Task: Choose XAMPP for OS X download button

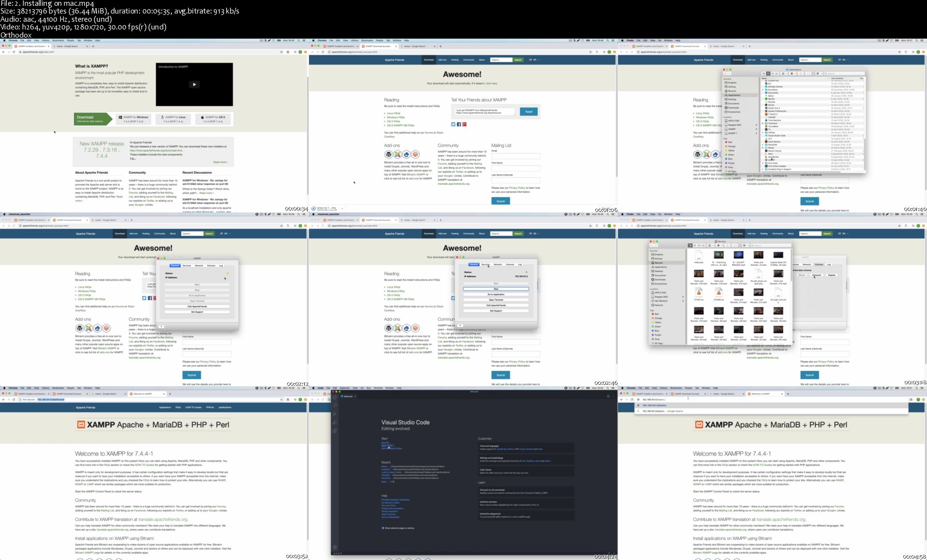Action: (x=213, y=119)
